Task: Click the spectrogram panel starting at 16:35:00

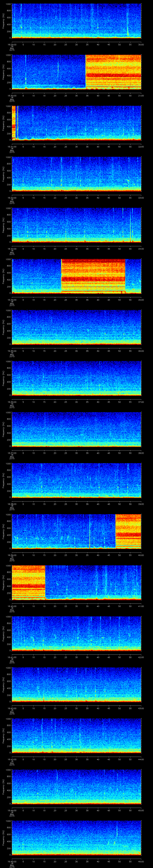Action: pyautogui.click(x=76, y=327)
